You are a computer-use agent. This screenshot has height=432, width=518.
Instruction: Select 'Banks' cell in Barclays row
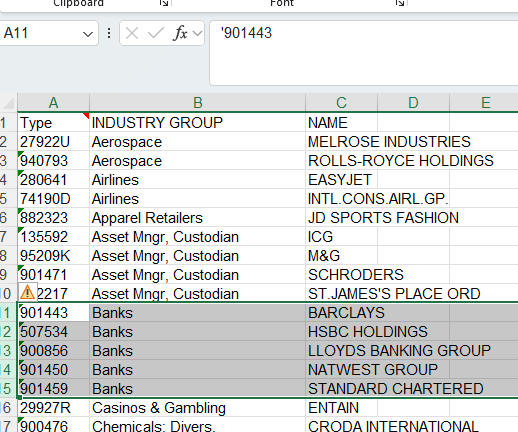tap(197, 313)
